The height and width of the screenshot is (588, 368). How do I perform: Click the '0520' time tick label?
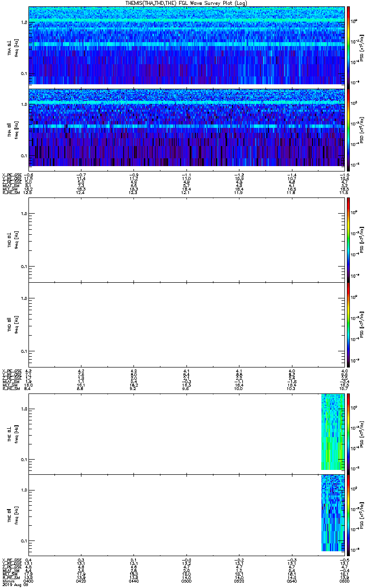click(238, 581)
